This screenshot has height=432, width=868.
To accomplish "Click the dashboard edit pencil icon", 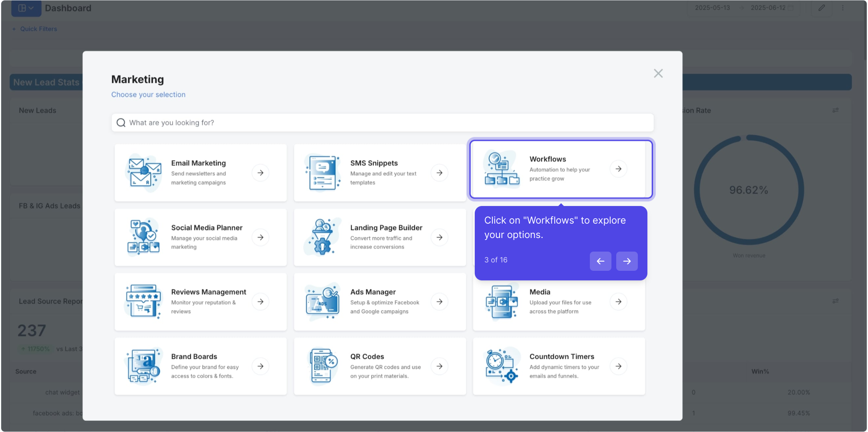I will 821,8.
